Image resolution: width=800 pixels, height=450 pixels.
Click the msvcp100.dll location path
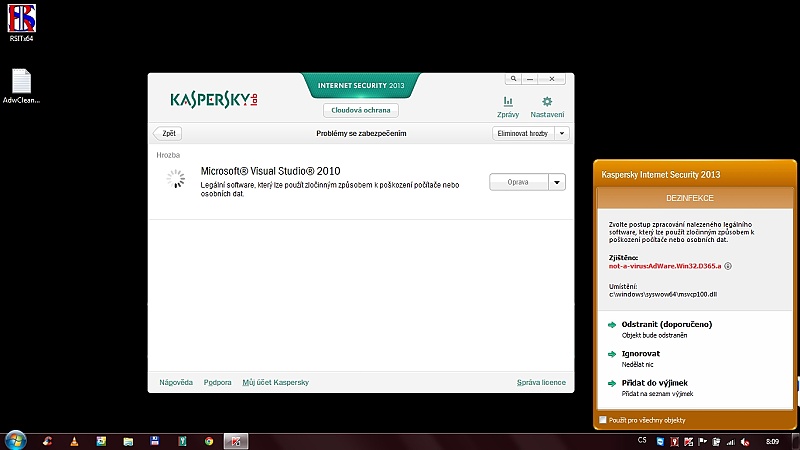pyautogui.click(x=663, y=294)
